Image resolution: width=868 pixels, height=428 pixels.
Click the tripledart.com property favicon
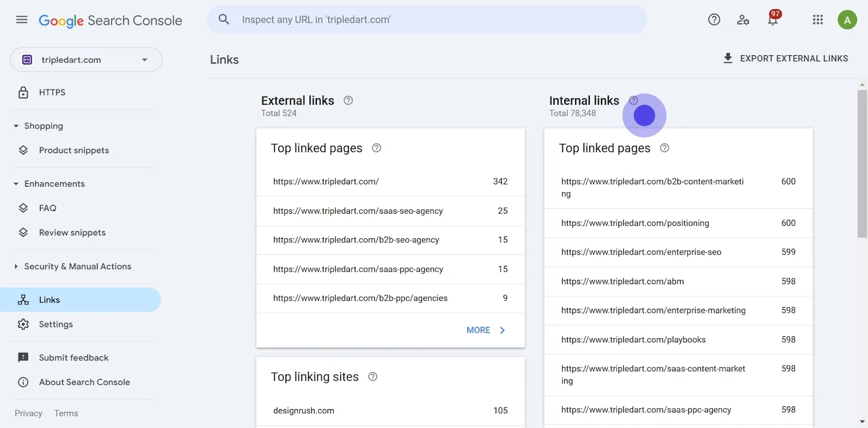(27, 60)
